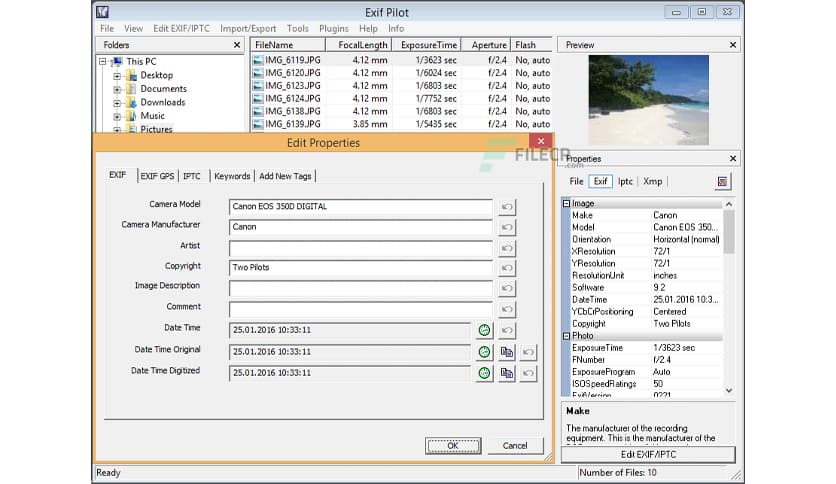Expand the Music folder node
This screenshot has width=836, height=484.
pyautogui.click(x=117, y=116)
